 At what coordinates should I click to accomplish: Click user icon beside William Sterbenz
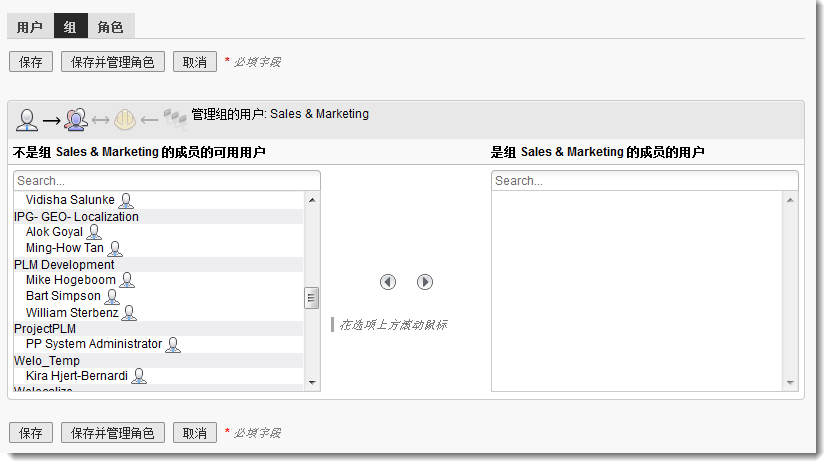(129, 313)
